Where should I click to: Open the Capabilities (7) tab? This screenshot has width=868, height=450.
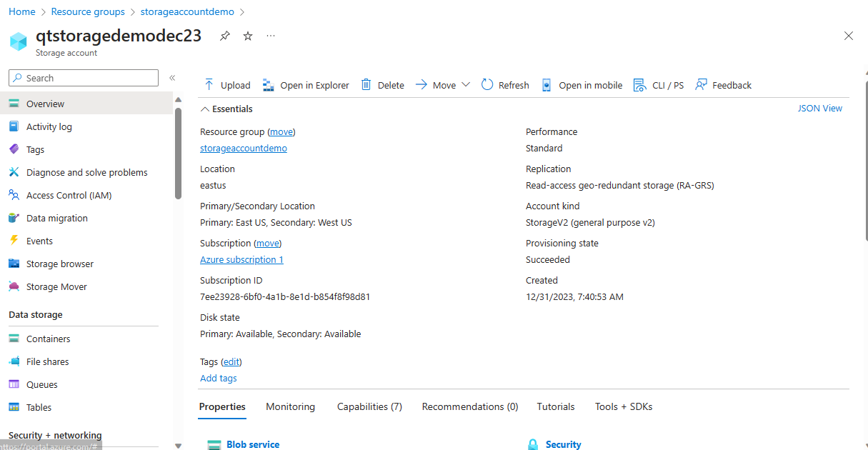pyautogui.click(x=369, y=406)
